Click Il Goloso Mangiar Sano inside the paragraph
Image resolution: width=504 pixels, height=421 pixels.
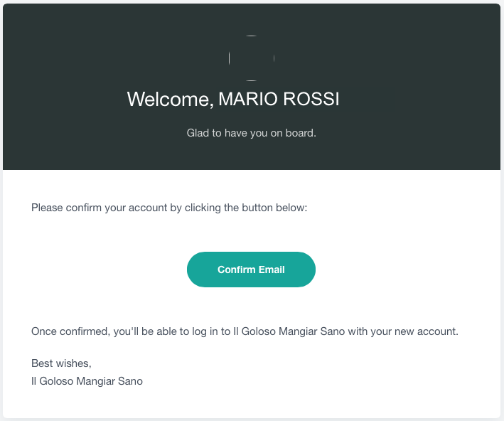pos(289,331)
